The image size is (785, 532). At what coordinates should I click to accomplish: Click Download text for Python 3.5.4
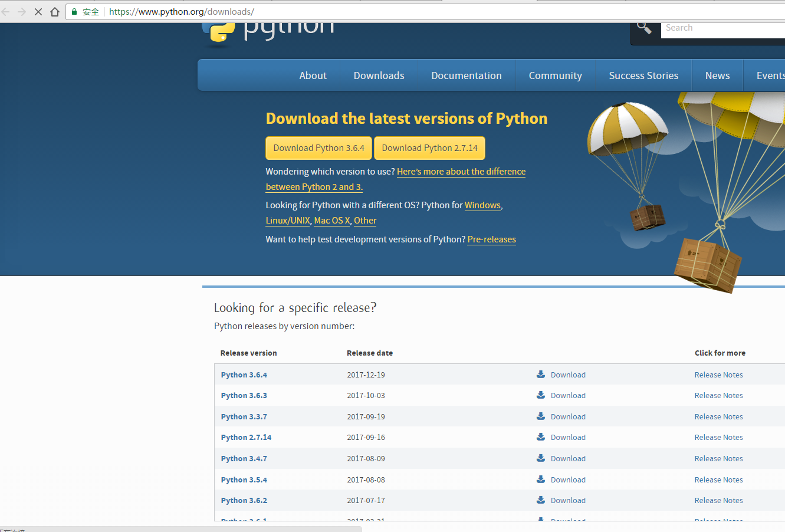tap(568, 480)
